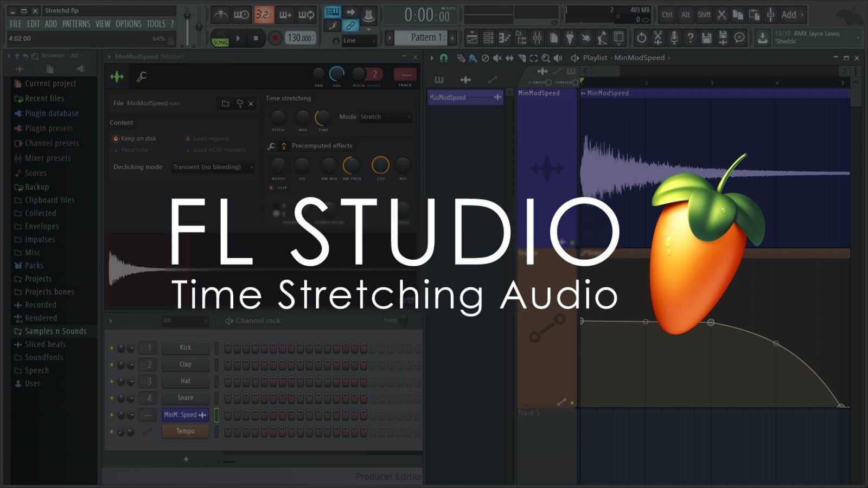
Task: Mute the Tempo channel green light
Action: (112, 432)
